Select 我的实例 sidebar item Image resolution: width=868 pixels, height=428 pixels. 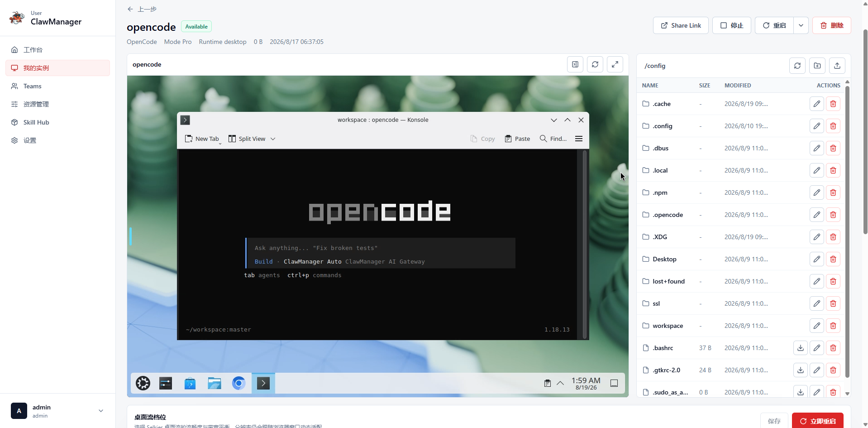pyautogui.click(x=57, y=68)
